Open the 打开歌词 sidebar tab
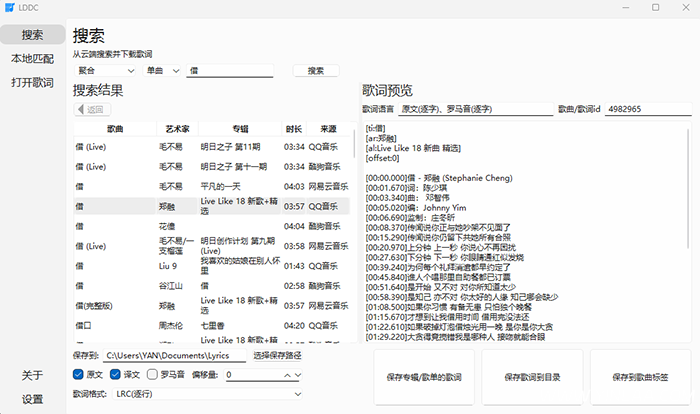 [33, 82]
